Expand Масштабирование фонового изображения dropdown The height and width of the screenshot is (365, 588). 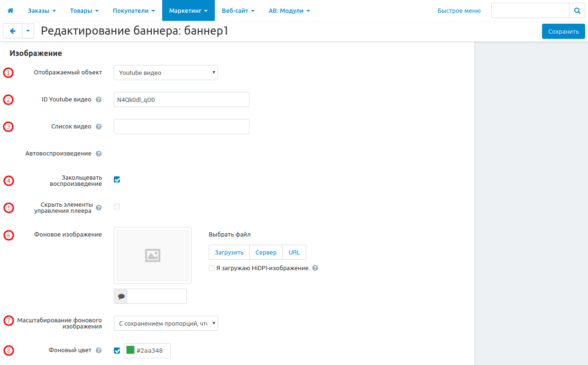click(166, 324)
